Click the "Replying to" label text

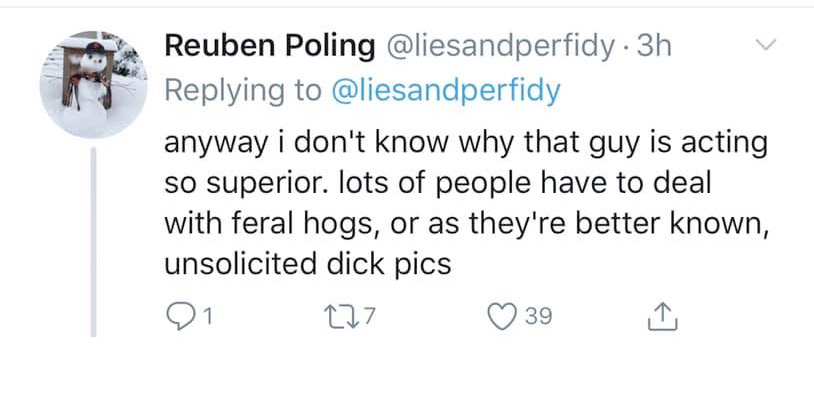[243, 91]
